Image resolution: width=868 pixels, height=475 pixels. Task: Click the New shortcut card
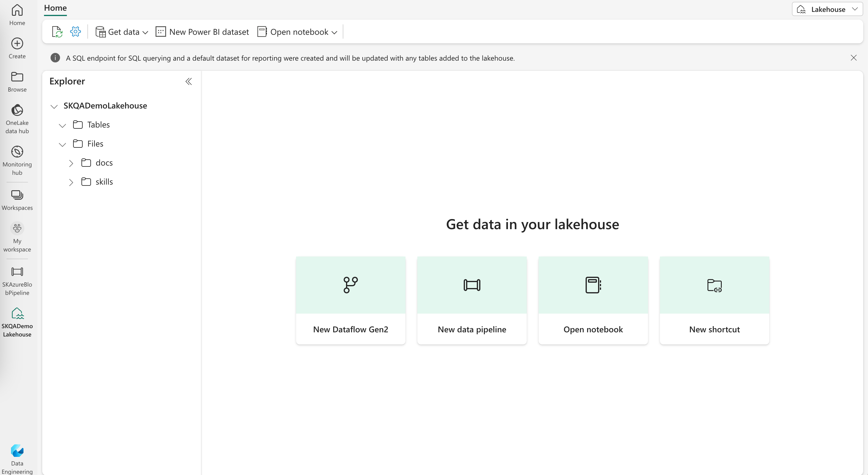714,301
